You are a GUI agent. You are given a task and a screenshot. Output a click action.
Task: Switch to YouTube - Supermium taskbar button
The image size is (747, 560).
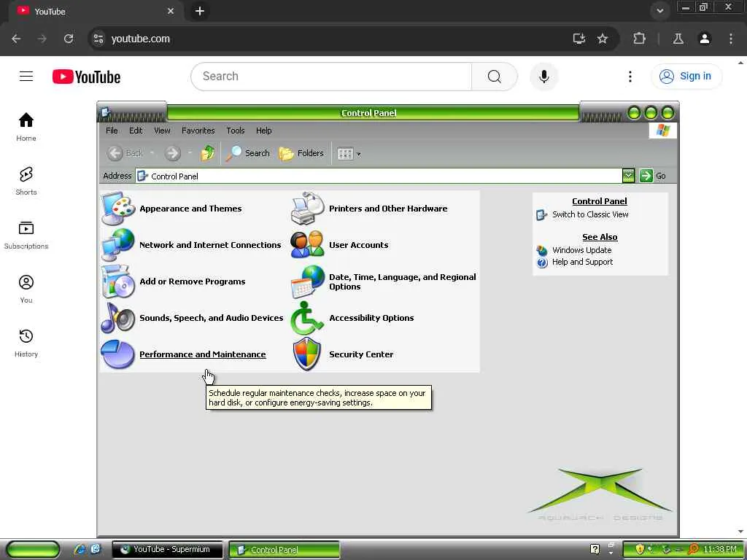click(167, 550)
